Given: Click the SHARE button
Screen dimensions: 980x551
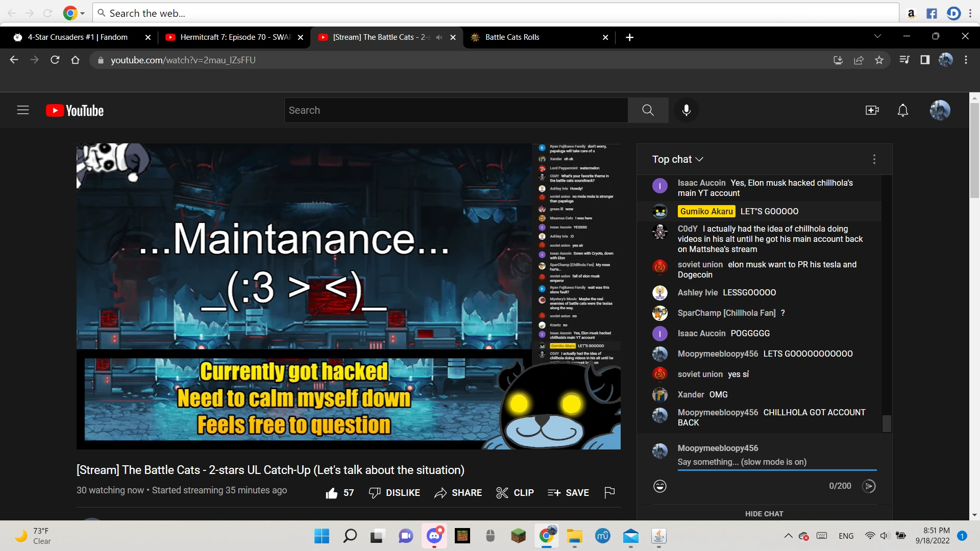Looking at the screenshot, I should tap(458, 493).
